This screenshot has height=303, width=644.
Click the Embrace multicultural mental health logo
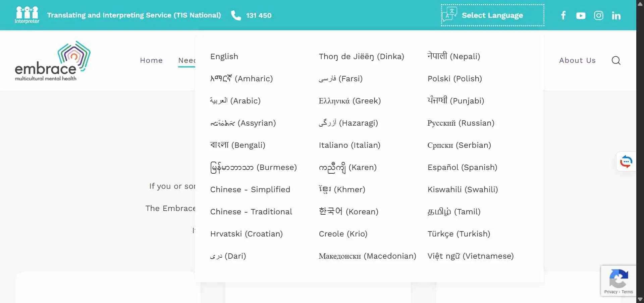click(x=52, y=60)
